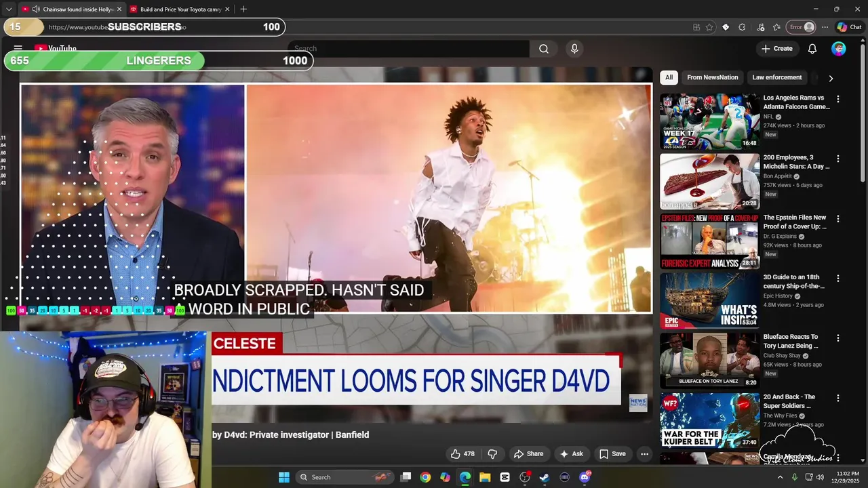Open File Explorer from taskbar
868x488 pixels.
[485, 477]
